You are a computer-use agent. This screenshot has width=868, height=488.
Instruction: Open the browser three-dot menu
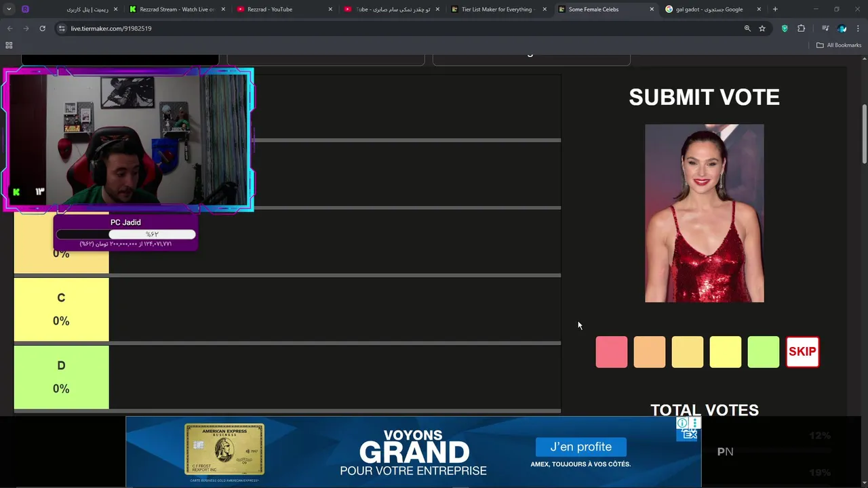coord(859,28)
